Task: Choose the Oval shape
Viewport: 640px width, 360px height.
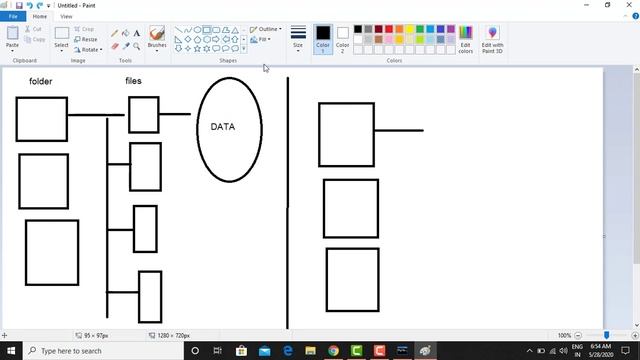Action: (x=197, y=30)
